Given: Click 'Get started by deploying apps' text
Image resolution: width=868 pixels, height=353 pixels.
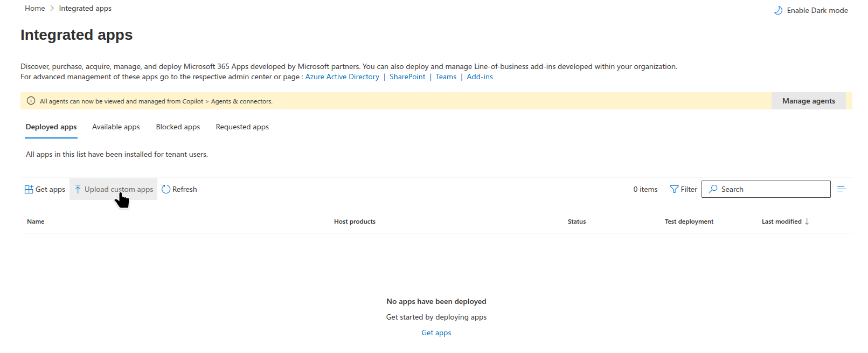Looking at the screenshot, I should 436,317.
